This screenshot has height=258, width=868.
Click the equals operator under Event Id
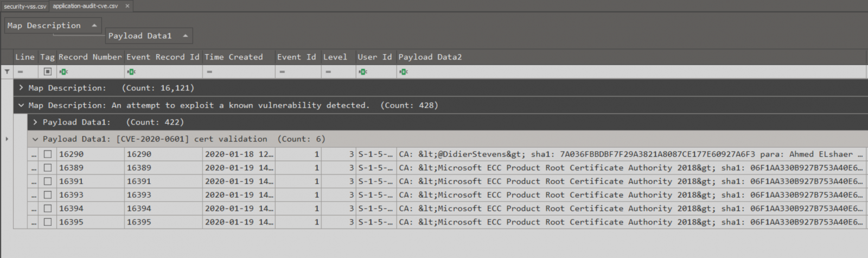[x=282, y=72]
